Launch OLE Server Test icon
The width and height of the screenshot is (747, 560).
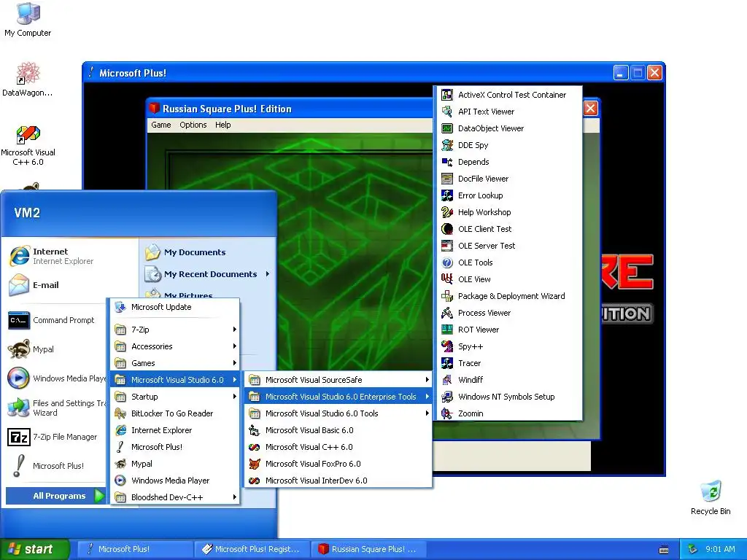tap(447, 246)
